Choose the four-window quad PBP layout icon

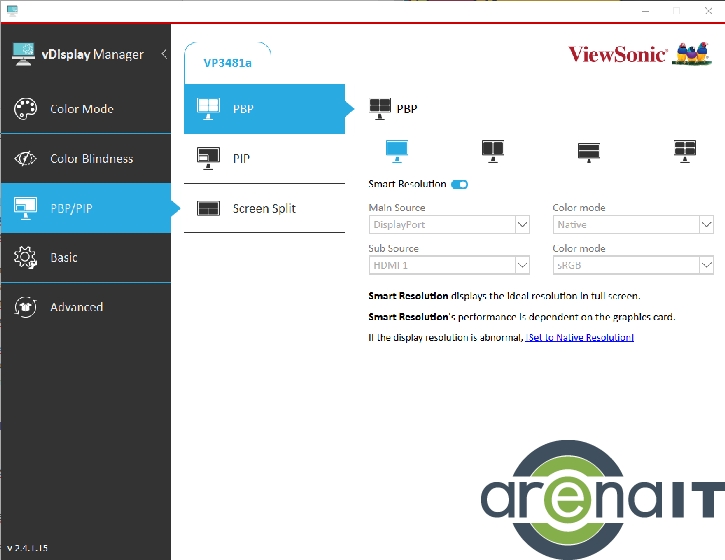click(x=684, y=150)
